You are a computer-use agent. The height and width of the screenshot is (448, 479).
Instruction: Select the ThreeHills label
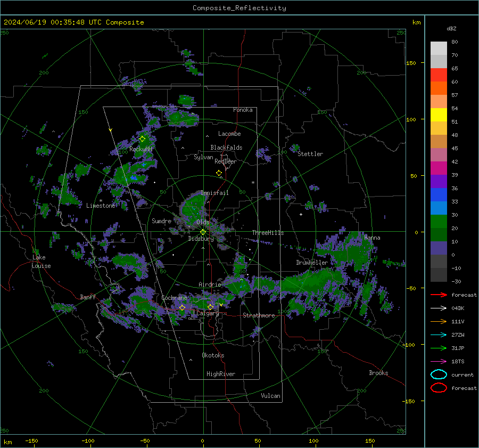tap(268, 233)
